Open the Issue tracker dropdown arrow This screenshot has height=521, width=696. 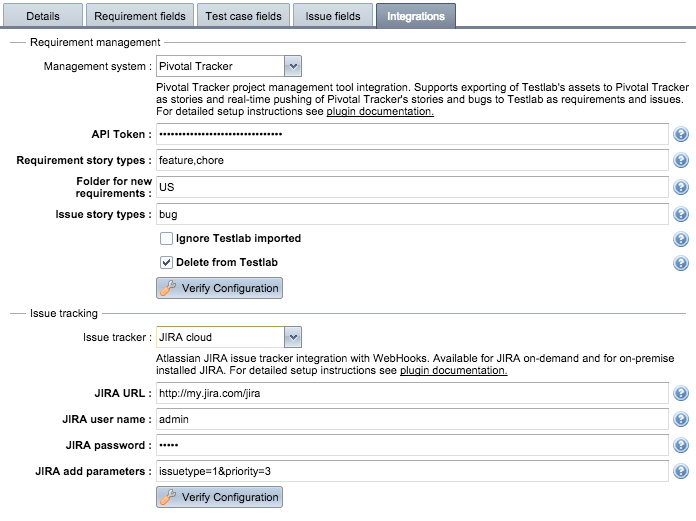click(x=293, y=337)
